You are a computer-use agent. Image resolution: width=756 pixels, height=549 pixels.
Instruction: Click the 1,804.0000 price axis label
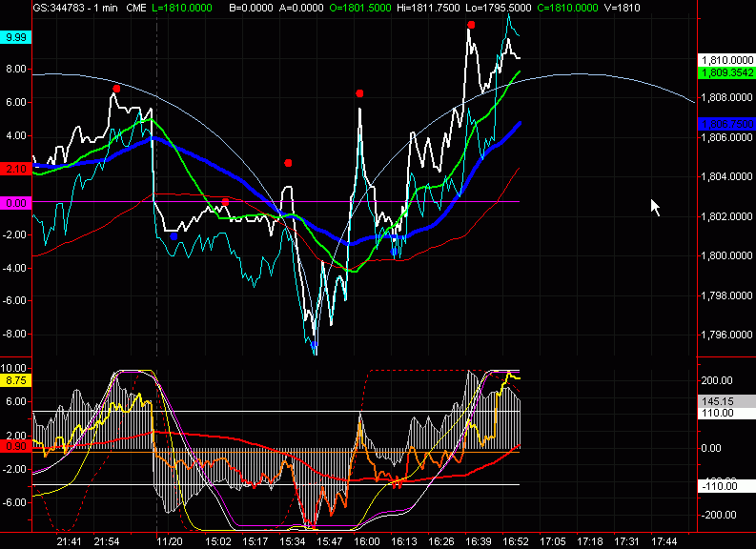tap(726, 176)
